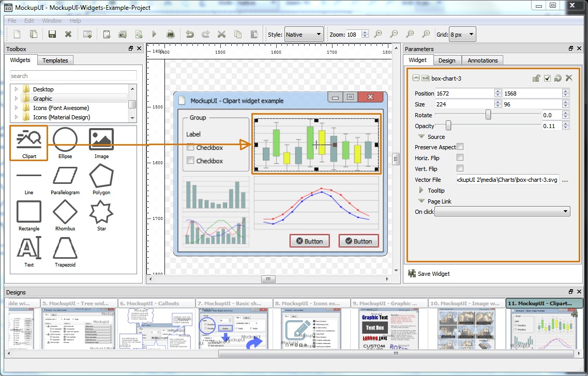Select the mockup Button with the X icon
This screenshot has height=376, width=588.
pos(310,241)
